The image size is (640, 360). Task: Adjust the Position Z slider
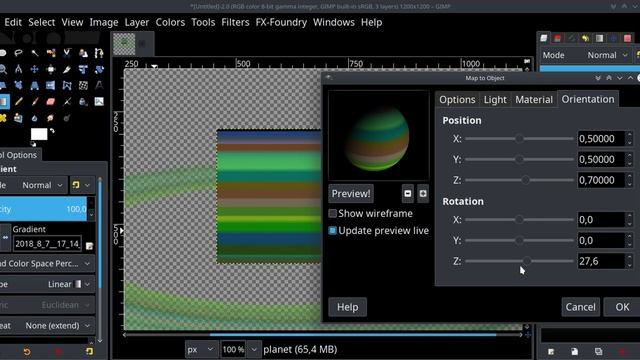point(519,180)
